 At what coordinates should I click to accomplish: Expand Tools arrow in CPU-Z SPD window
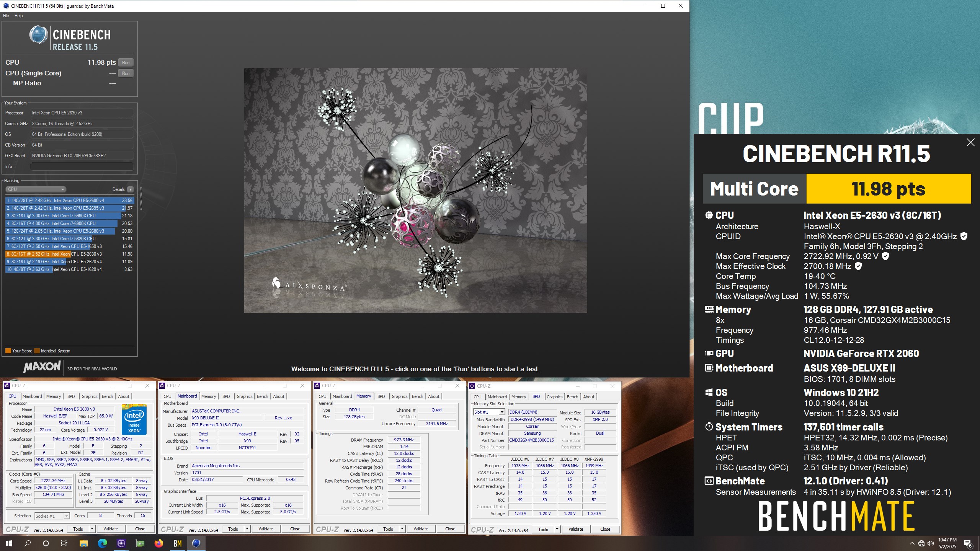coord(557,529)
